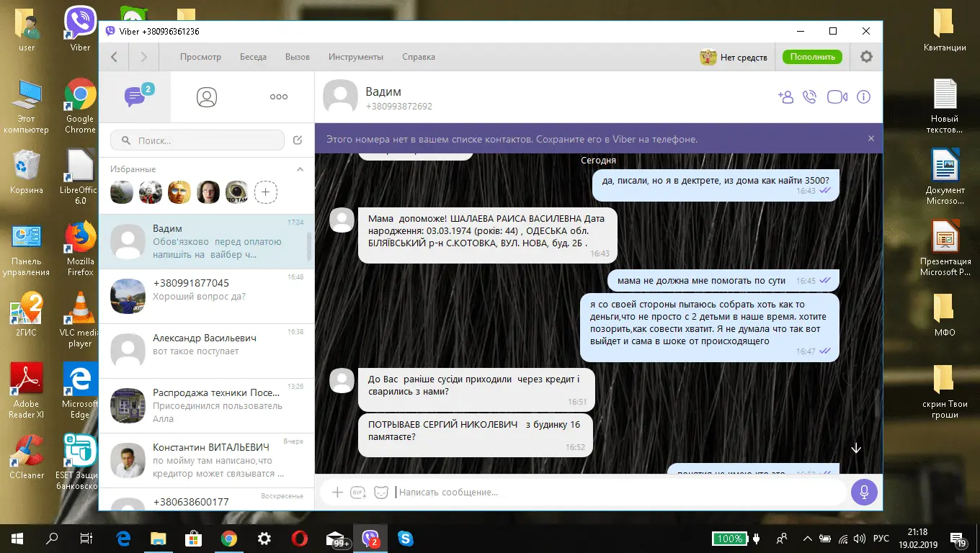
Task: Start a voice call with Вадим
Action: click(x=810, y=97)
